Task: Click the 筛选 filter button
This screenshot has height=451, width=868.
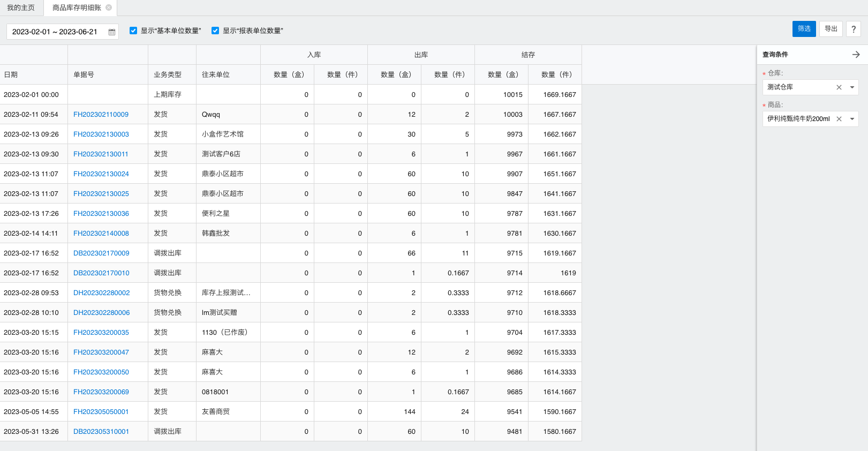Action: click(x=804, y=29)
